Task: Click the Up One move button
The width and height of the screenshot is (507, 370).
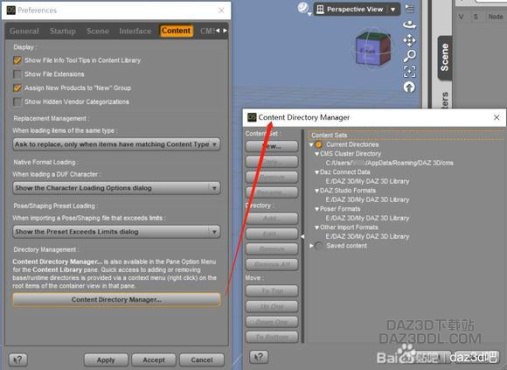Action: (272, 306)
